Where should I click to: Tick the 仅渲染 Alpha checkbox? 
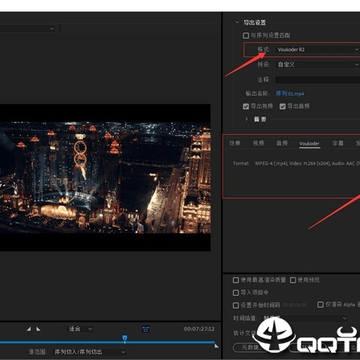click(320, 304)
